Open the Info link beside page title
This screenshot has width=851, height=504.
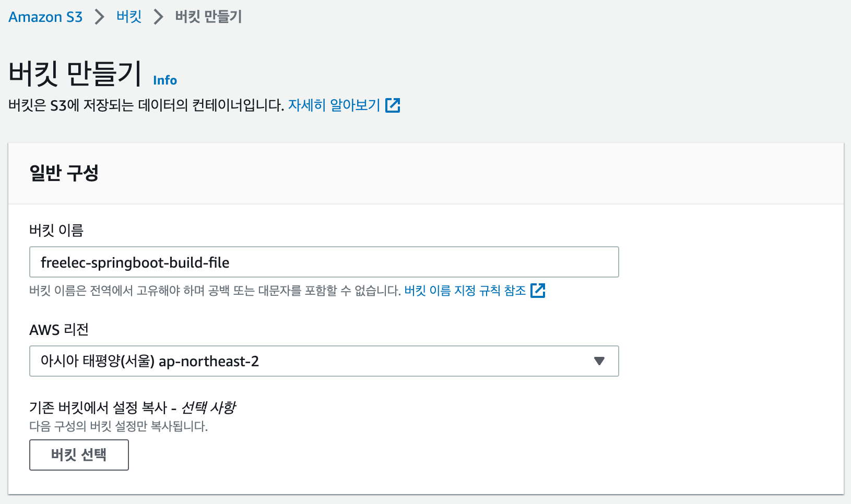pyautogui.click(x=165, y=80)
